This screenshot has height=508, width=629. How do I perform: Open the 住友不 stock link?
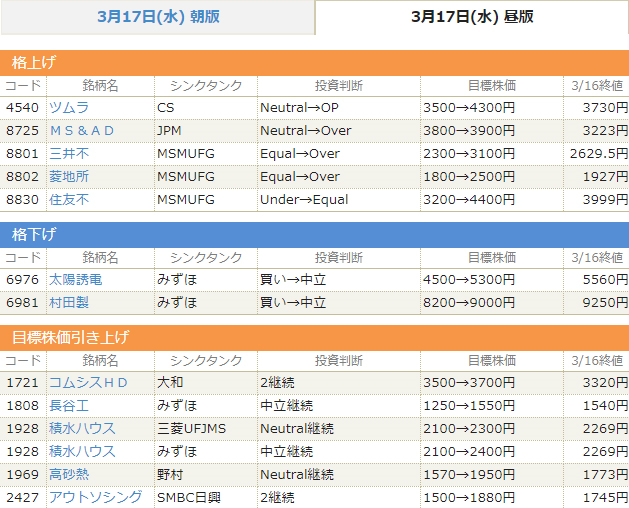(x=69, y=199)
